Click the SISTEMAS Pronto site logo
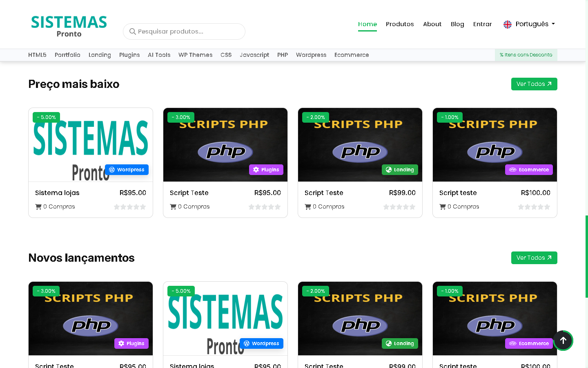588x368 pixels. tap(69, 26)
